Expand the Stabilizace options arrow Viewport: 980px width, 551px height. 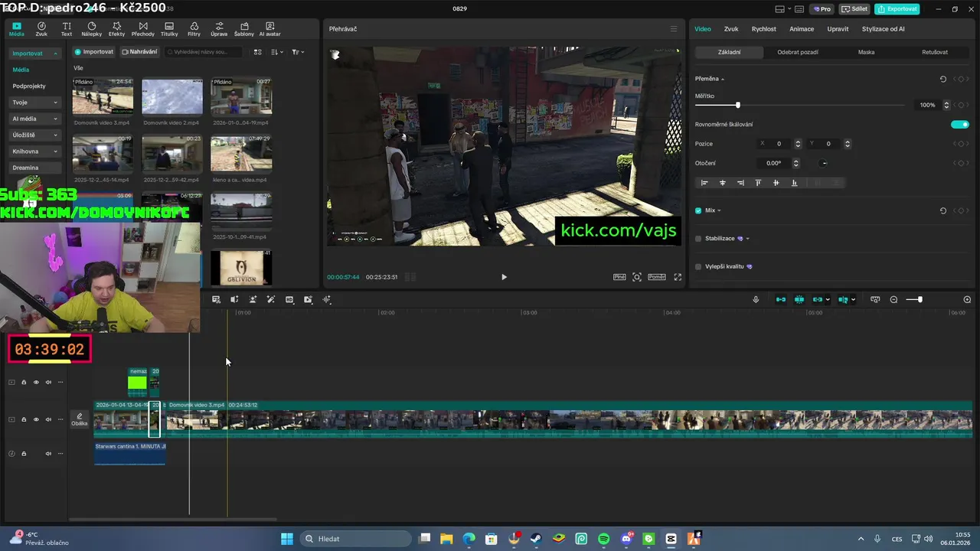[x=747, y=239]
